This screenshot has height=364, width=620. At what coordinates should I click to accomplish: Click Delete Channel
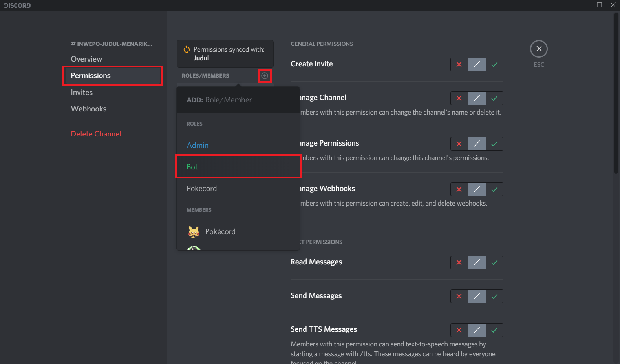click(x=96, y=134)
